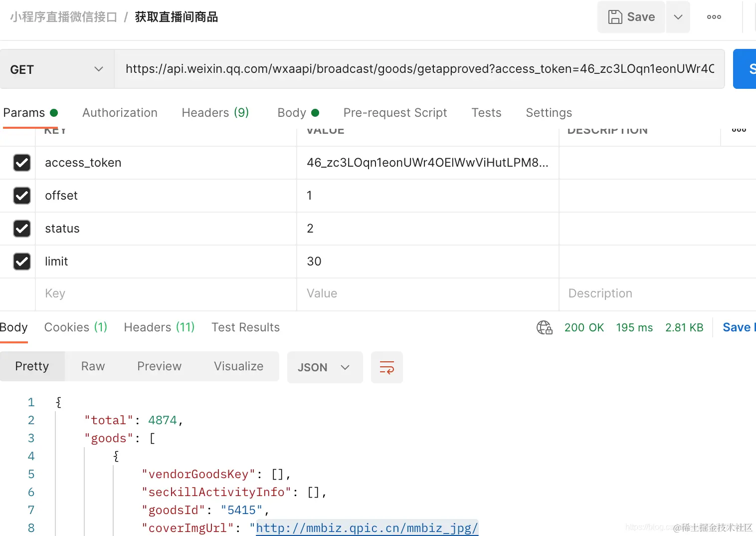Click the limit key cell
Screen dimensions: 756x536
166,262
